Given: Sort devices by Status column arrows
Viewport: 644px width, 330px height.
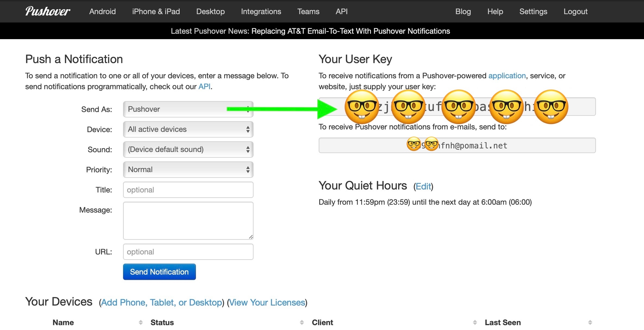Looking at the screenshot, I should click(x=302, y=322).
